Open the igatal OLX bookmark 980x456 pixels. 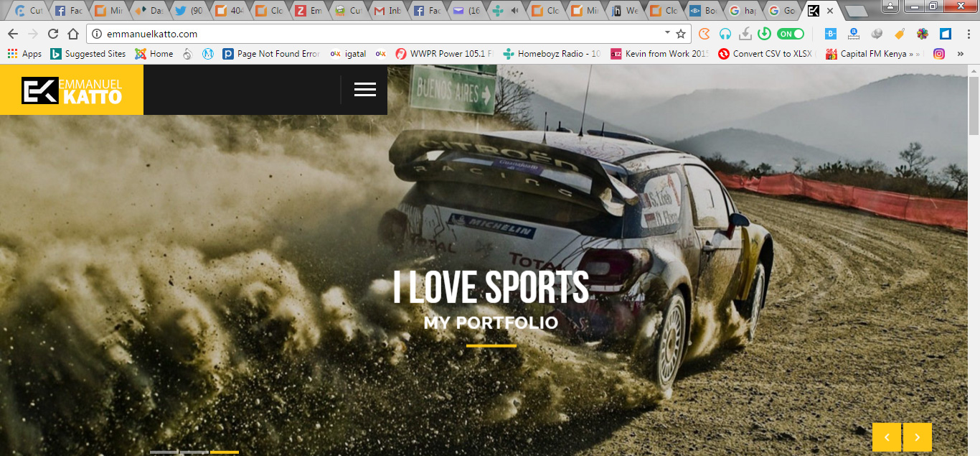tap(348, 54)
